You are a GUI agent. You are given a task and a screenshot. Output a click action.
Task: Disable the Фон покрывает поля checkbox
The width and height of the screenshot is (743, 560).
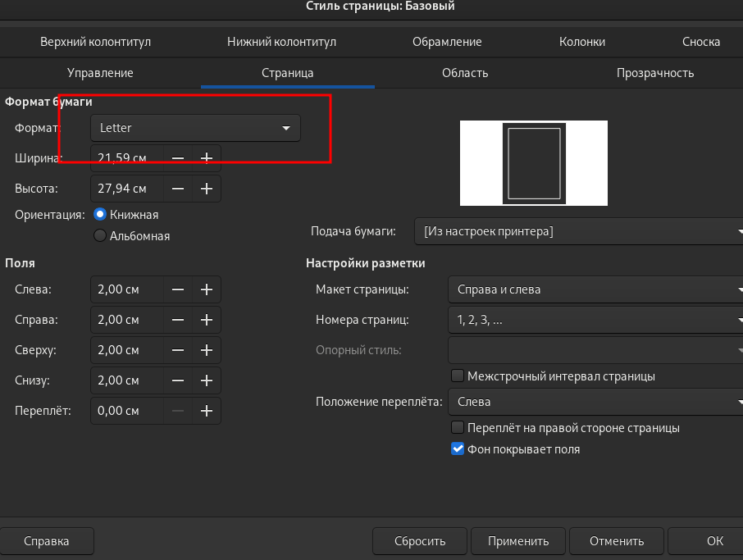pos(458,449)
